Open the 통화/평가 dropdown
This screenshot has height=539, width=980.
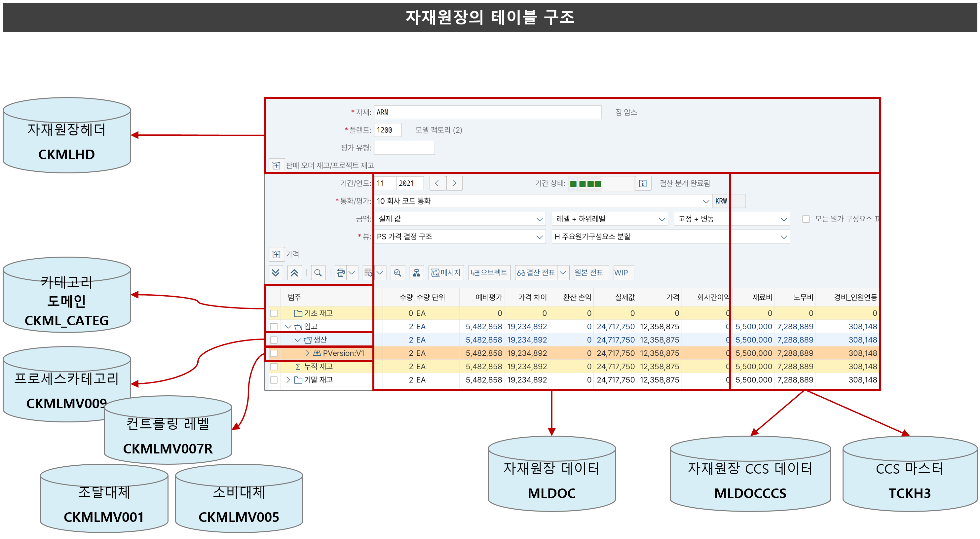[706, 201]
